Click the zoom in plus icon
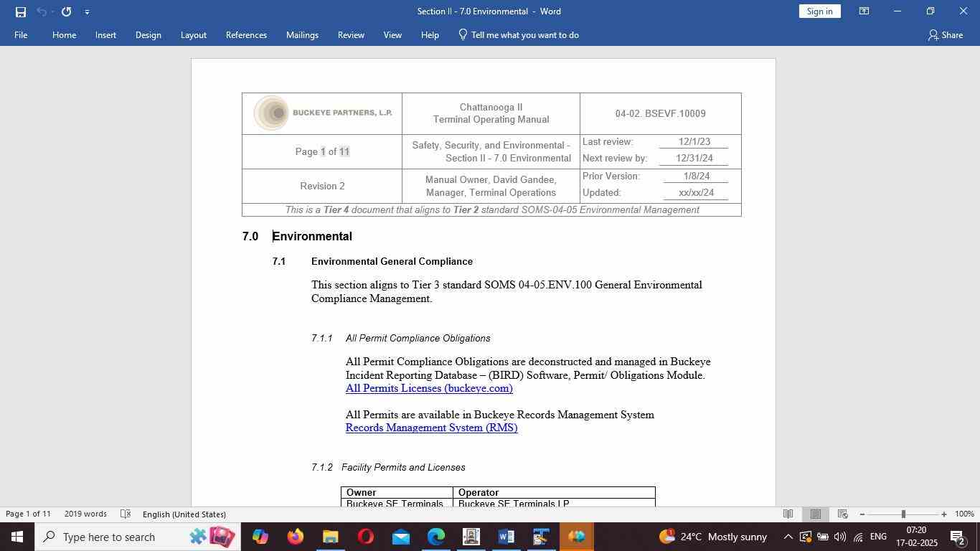Viewport: 980px width, 551px height. [944, 514]
